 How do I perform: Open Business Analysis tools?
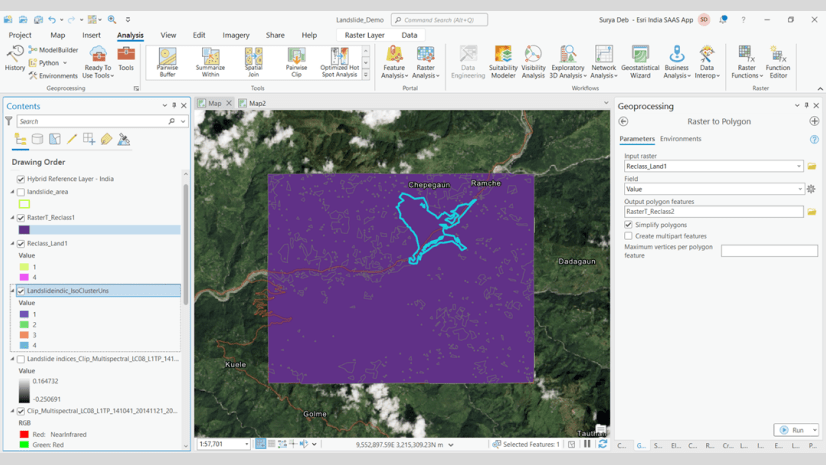[x=677, y=62]
